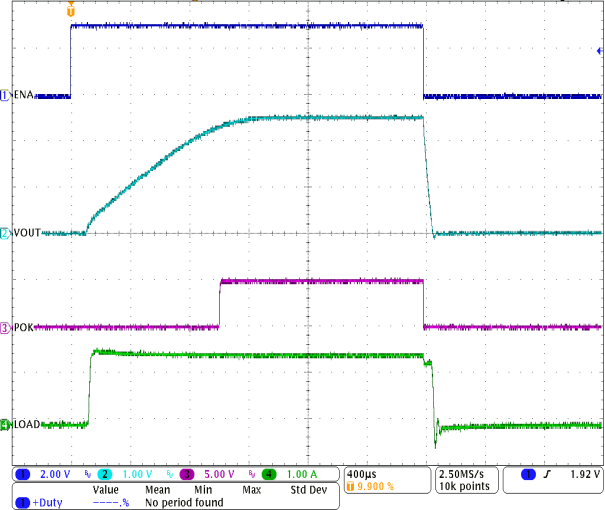Select channel 4 LOAD ground marker
Screen dimensions: 605x510
tap(5, 425)
